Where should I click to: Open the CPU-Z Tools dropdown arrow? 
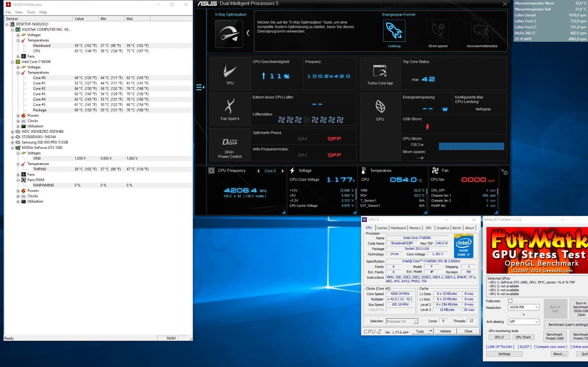pos(431,331)
